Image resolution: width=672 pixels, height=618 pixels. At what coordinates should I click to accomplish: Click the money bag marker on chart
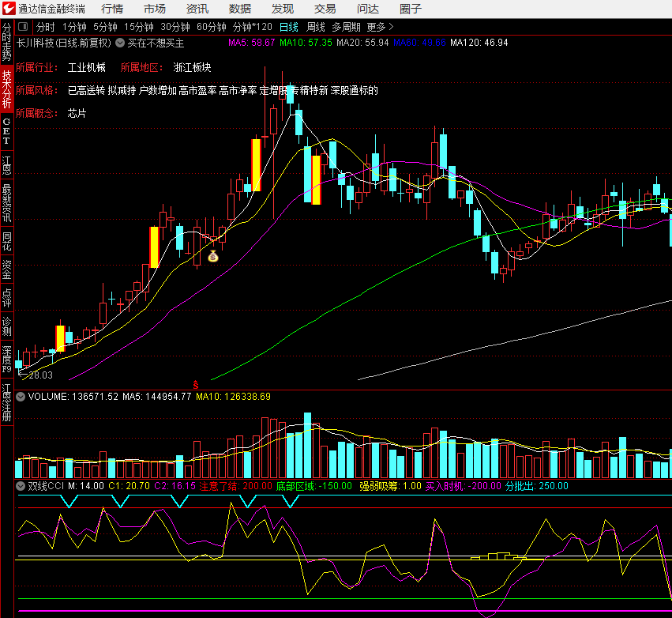tap(212, 256)
